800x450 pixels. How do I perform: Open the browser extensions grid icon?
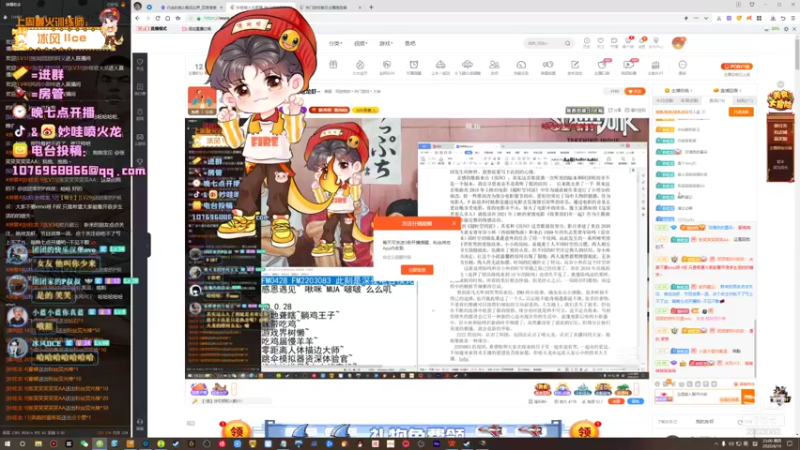click(x=759, y=18)
